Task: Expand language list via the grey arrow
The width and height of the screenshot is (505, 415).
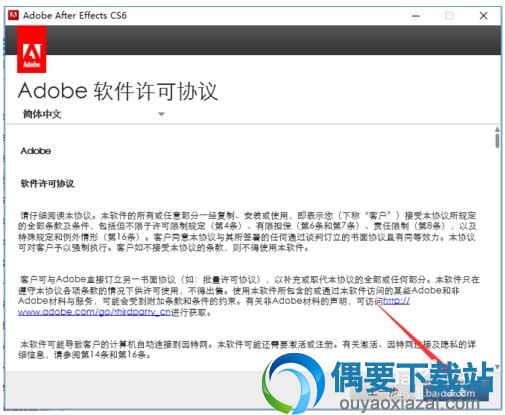Action: click(x=161, y=114)
